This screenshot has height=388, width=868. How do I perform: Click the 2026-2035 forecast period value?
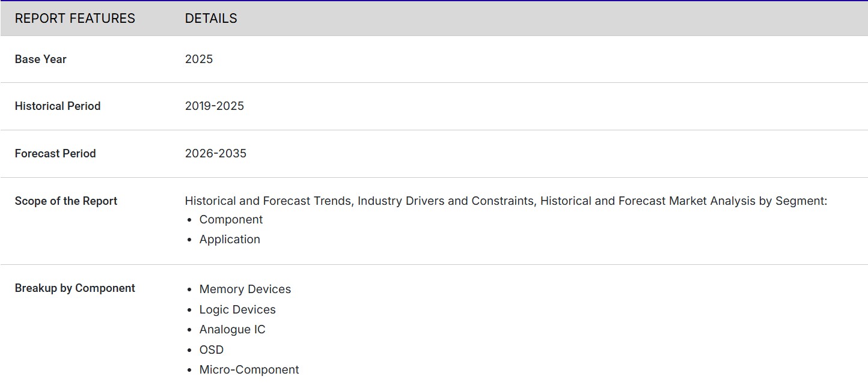(x=216, y=154)
